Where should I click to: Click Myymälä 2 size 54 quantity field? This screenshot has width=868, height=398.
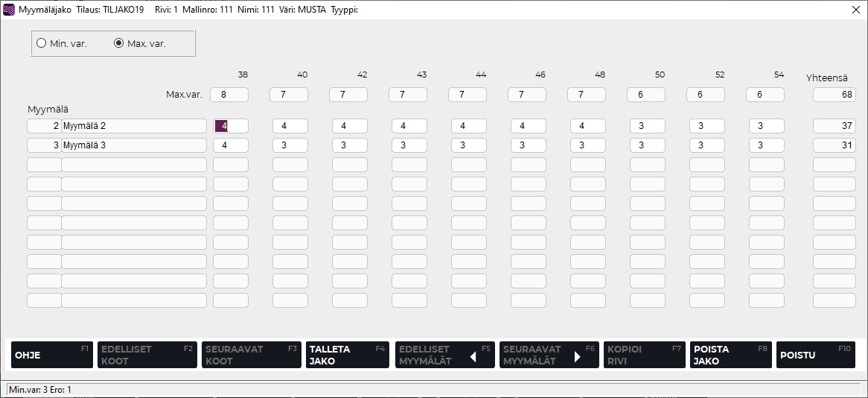pyautogui.click(x=766, y=126)
